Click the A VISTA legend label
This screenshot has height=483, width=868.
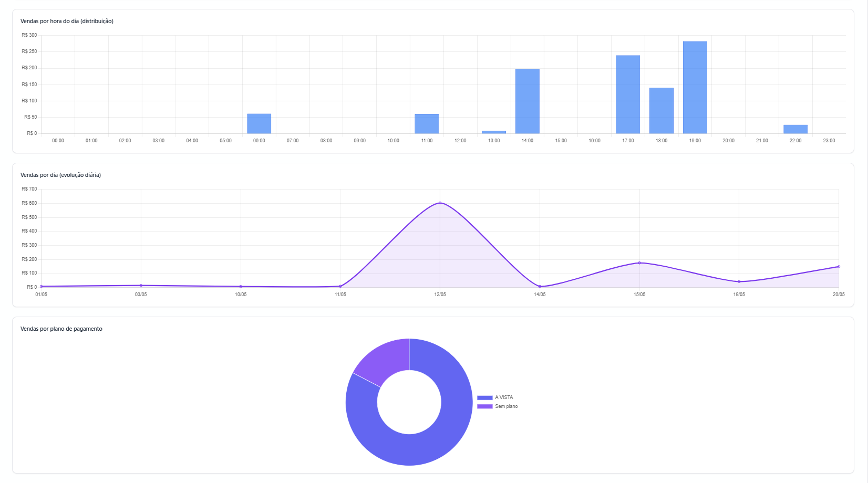click(x=504, y=397)
